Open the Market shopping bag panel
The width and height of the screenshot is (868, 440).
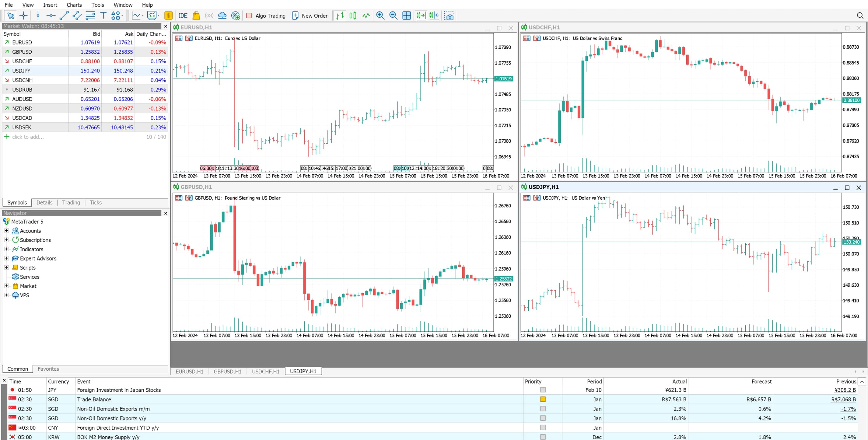pos(195,16)
